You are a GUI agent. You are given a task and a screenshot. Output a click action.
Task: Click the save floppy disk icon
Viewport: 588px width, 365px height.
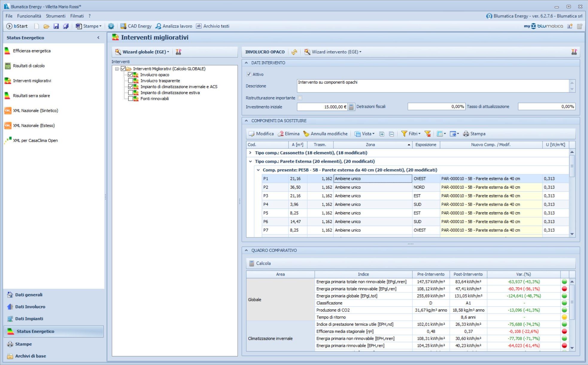click(56, 26)
